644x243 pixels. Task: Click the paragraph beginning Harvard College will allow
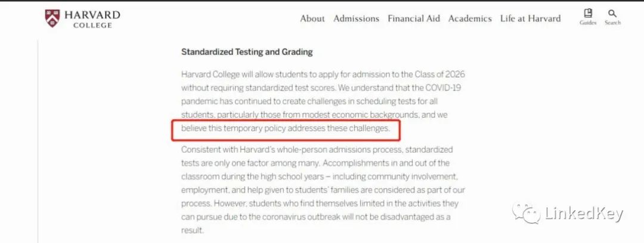pyautogui.click(x=323, y=101)
